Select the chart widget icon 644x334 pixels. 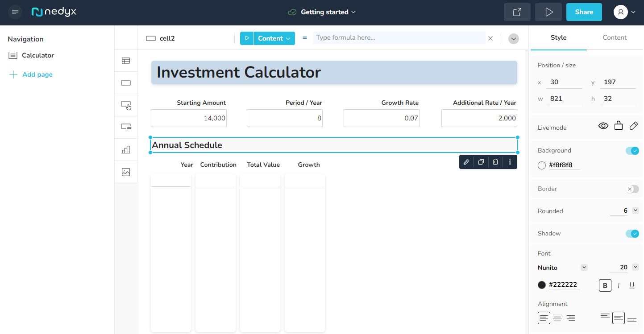[126, 150]
